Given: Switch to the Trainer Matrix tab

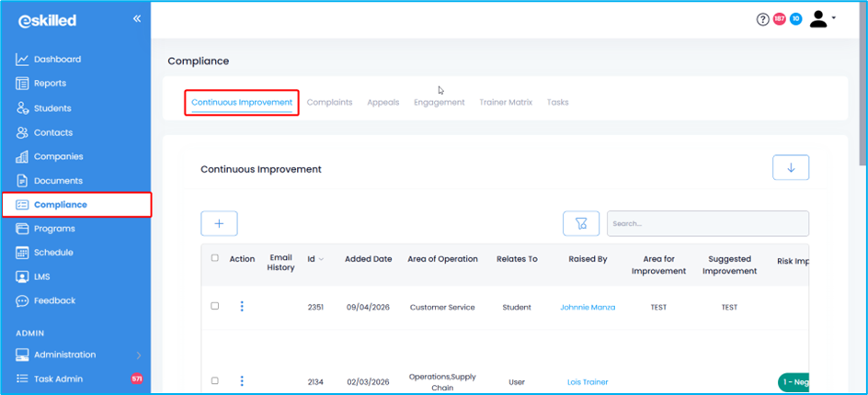Looking at the screenshot, I should pyautogui.click(x=506, y=102).
